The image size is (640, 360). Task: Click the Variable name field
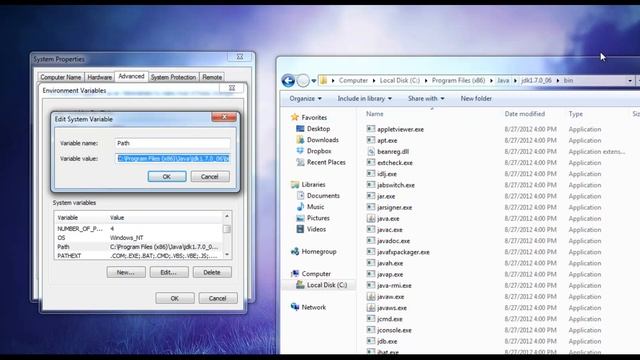pos(173,143)
